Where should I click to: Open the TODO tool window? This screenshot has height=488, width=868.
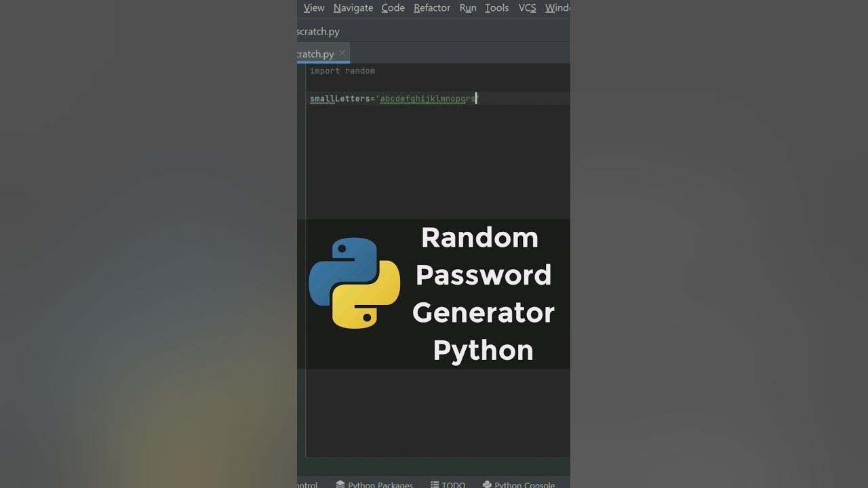click(448, 484)
